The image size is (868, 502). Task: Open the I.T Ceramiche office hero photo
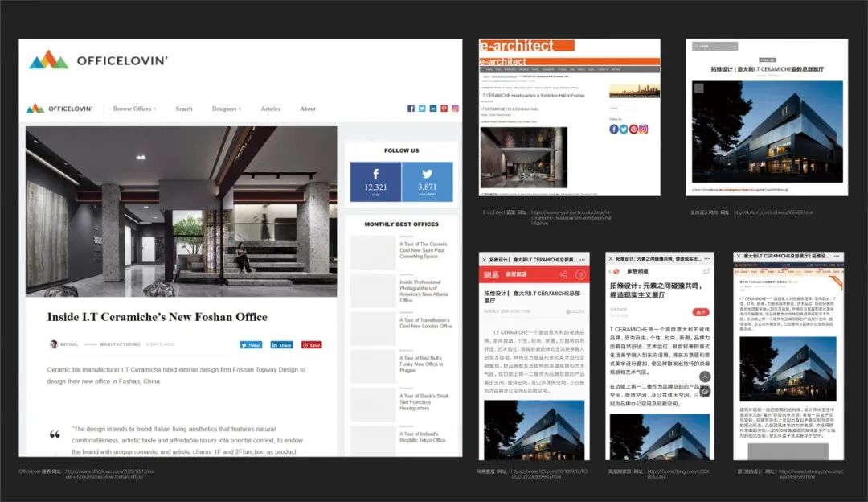tap(181, 211)
